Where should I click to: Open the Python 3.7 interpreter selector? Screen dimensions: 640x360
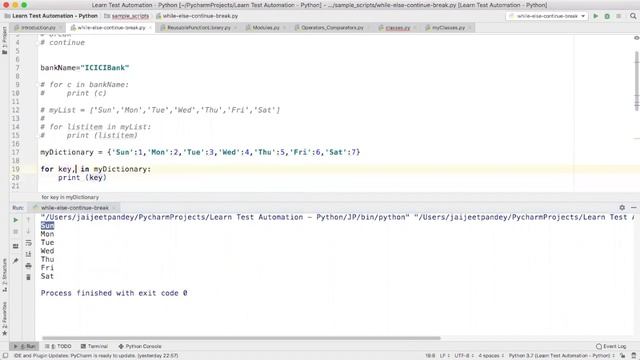[x=562, y=356]
